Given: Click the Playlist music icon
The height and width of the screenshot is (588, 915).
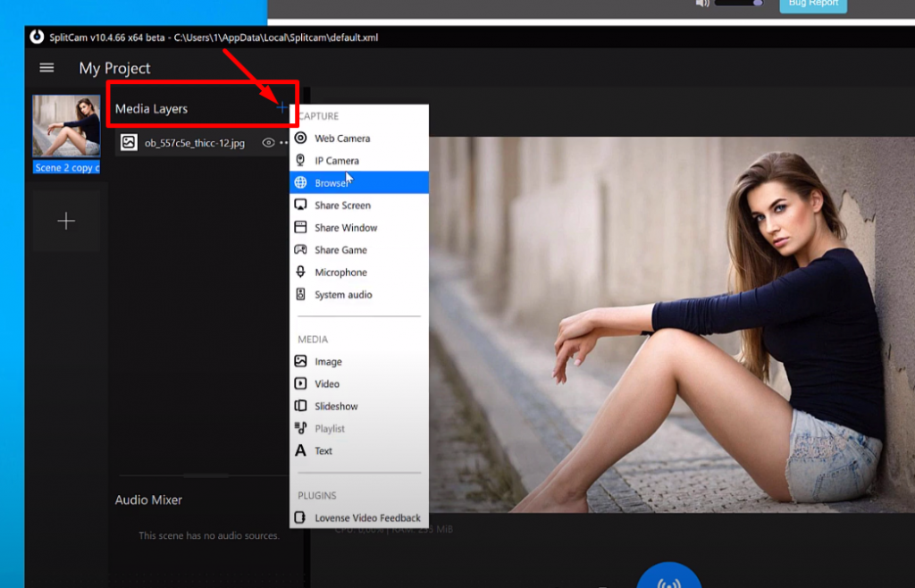Looking at the screenshot, I should [x=300, y=428].
